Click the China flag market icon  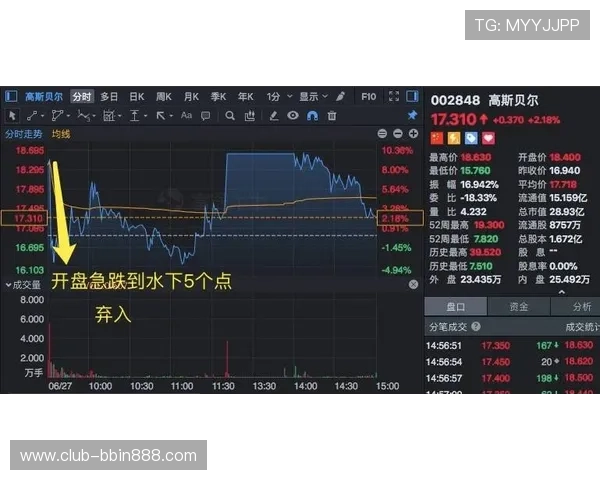[x=437, y=138]
